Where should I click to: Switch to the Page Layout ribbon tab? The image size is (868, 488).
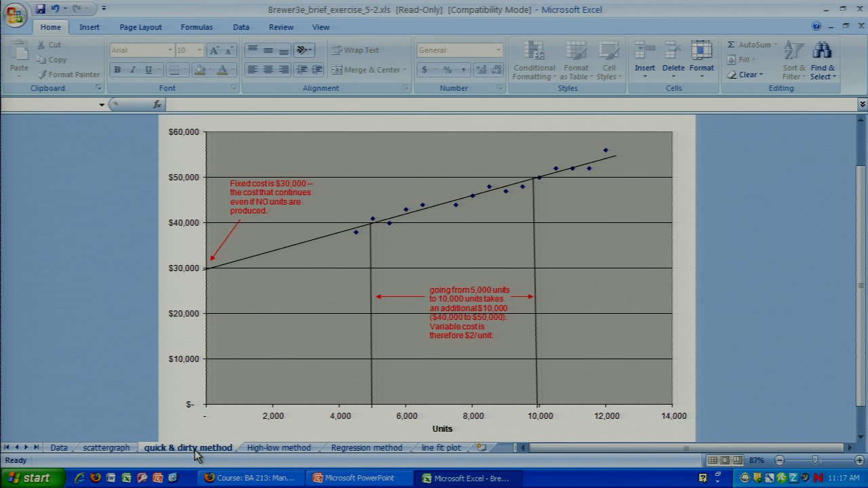click(140, 27)
